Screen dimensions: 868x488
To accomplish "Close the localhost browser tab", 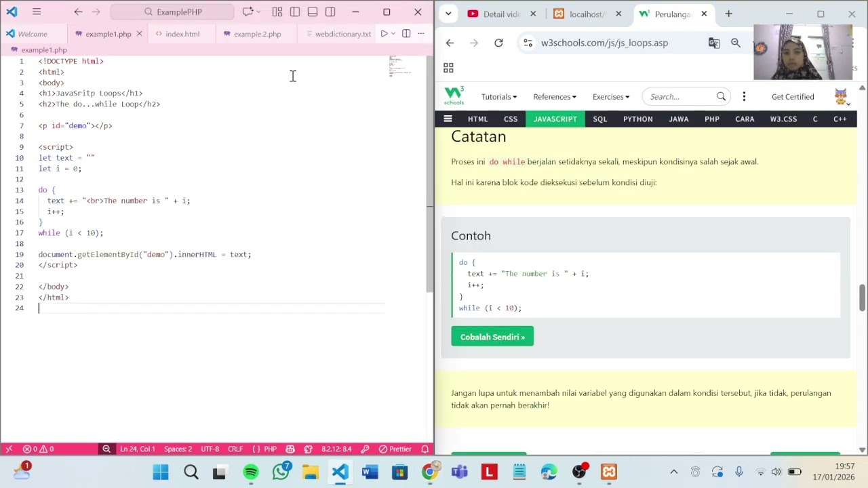I will 618,14.
